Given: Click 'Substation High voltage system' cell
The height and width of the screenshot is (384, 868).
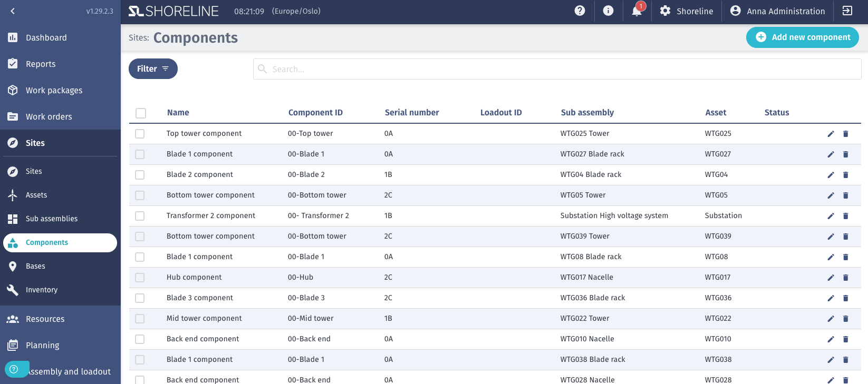Looking at the screenshot, I should coord(614,215).
